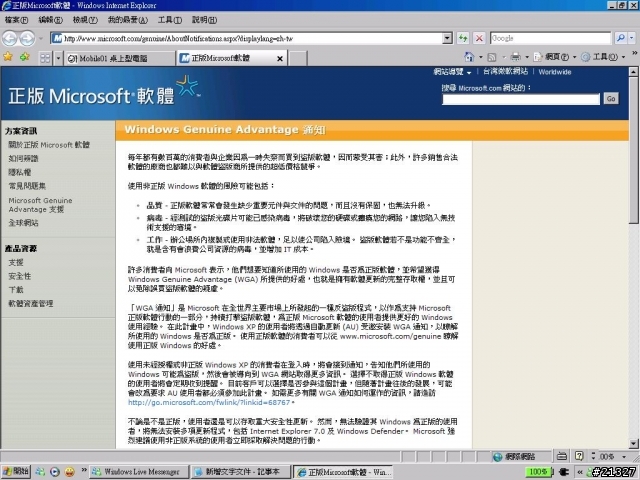Click the Favorites Center star icon

tap(8, 57)
